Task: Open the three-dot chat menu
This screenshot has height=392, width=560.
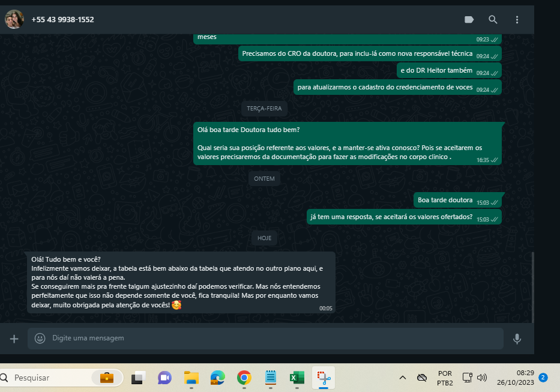Action: 517,20
